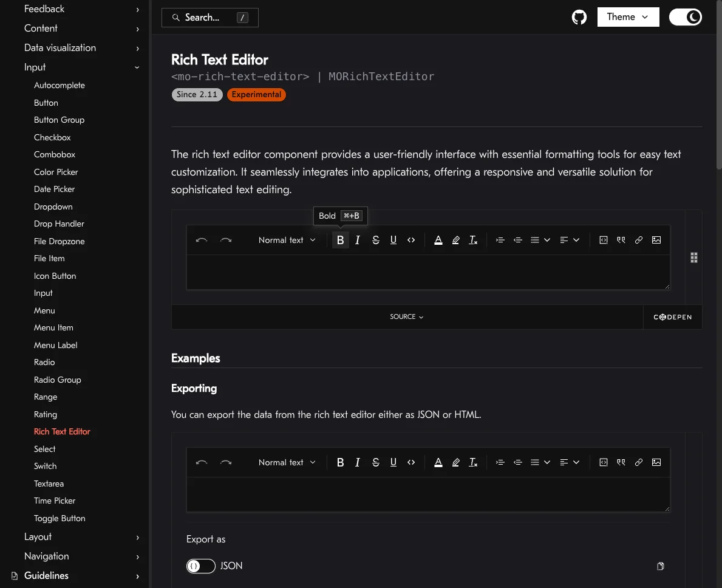Copy exported output with the clipboard icon
Viewport: 722px width, 588px height.
point(661,566)
